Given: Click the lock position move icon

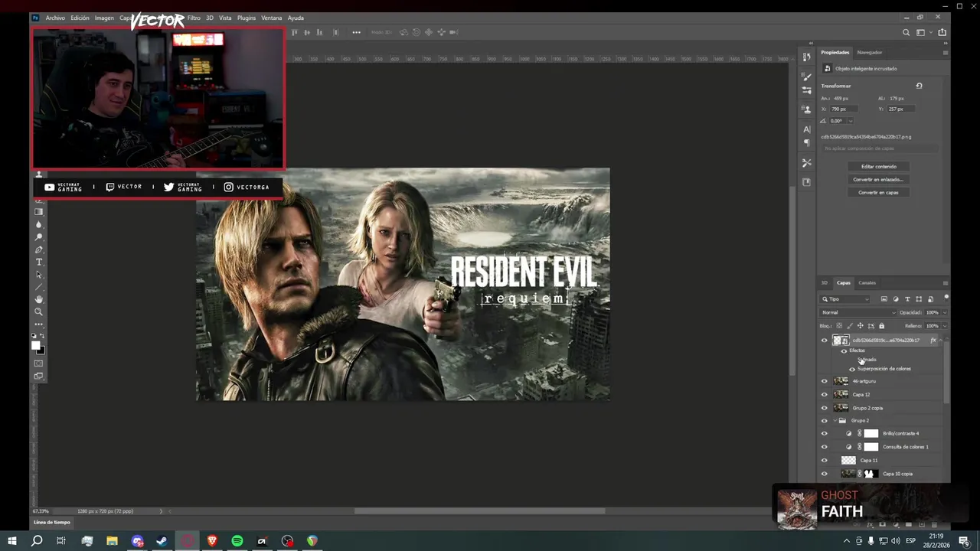Looking at the screenshot, I should click(860, 326).
